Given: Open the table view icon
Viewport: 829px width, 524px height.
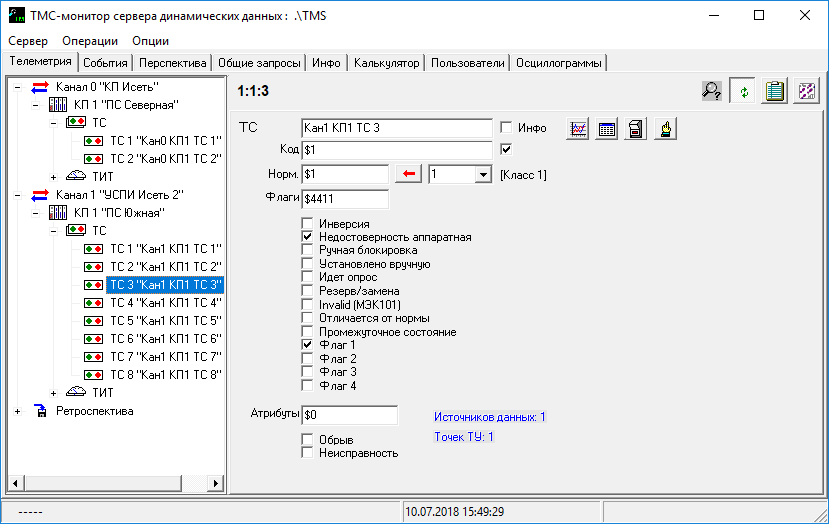Looking at the screenshot, I should click(x=606, y=128).
